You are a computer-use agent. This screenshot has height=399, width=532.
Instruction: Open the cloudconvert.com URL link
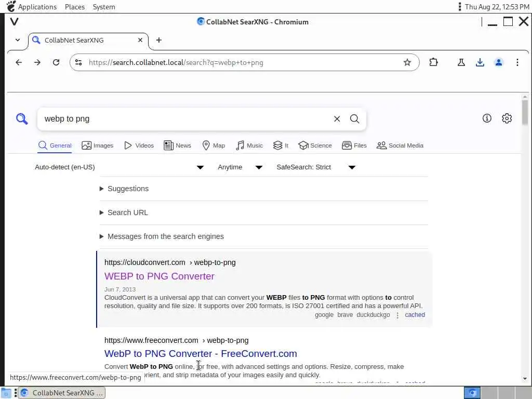tap(170, 262)
